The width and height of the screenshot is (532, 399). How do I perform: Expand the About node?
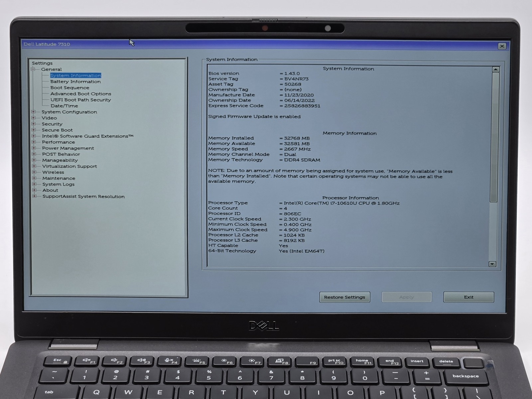click(34, 190)
